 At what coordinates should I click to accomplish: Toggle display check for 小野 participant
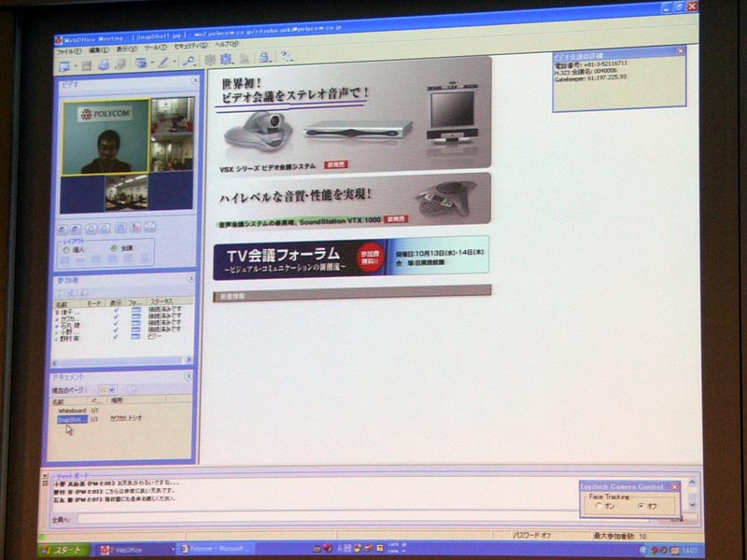(x=116, y=330)
